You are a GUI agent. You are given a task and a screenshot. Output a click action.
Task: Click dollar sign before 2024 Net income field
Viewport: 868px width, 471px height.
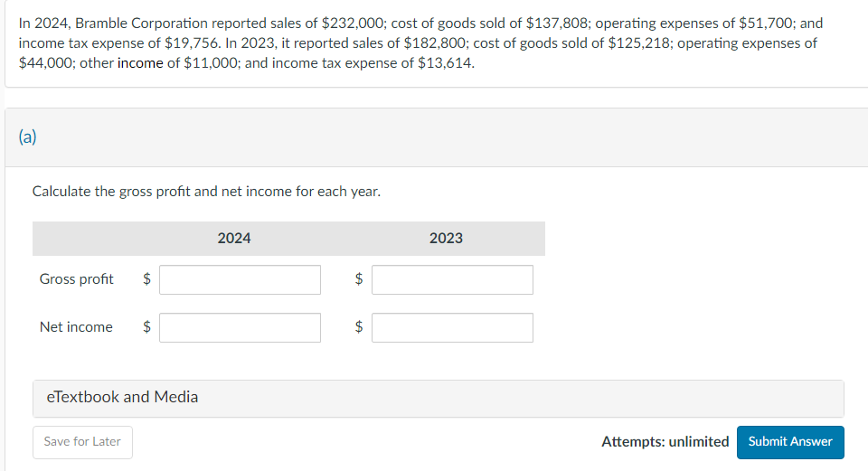pyautogui.click(x=146, y=328)
